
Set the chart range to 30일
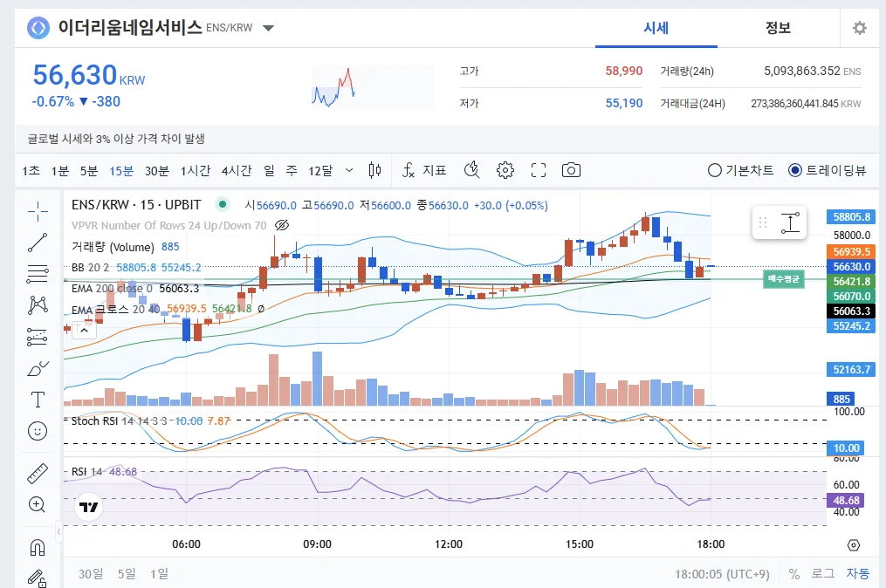pyautogui.click(x=91, y=574)
